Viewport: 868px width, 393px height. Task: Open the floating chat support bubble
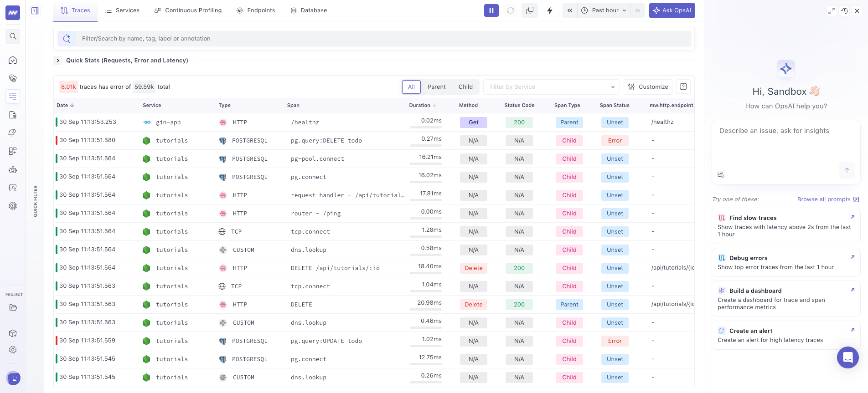pos(847,357)
